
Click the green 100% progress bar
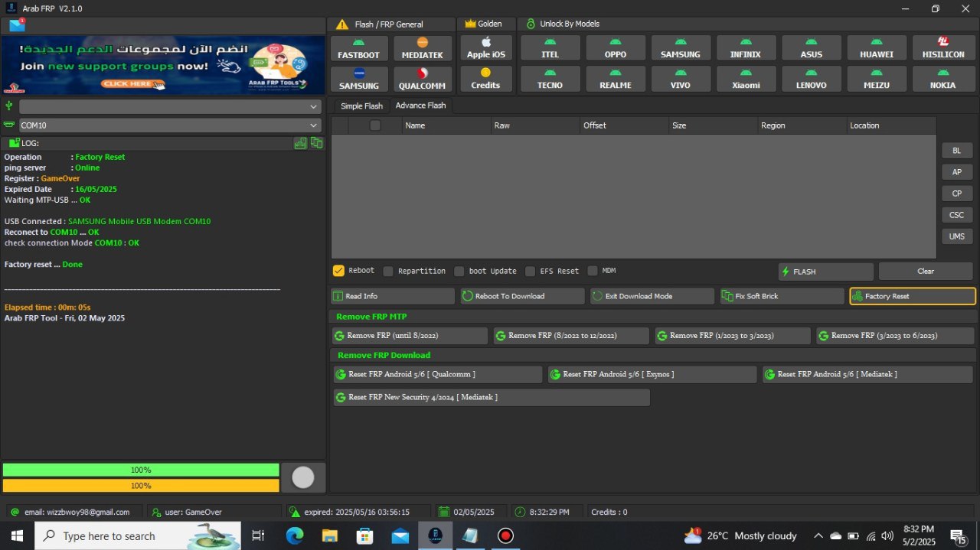pos(141,470)
